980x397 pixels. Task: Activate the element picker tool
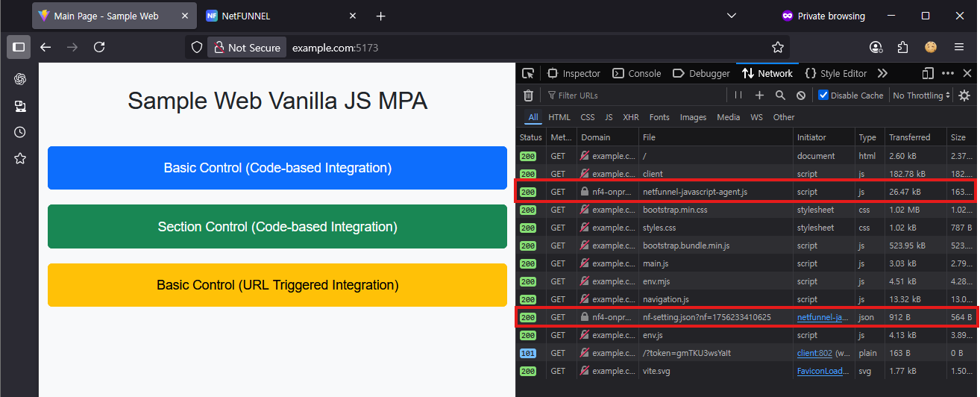[528, 73]
